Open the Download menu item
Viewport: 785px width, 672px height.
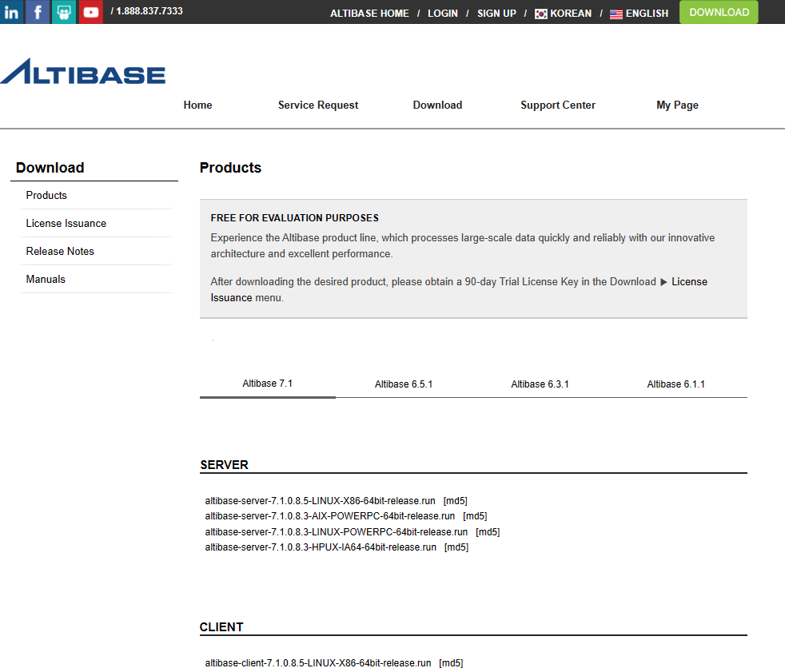[437, 105]
